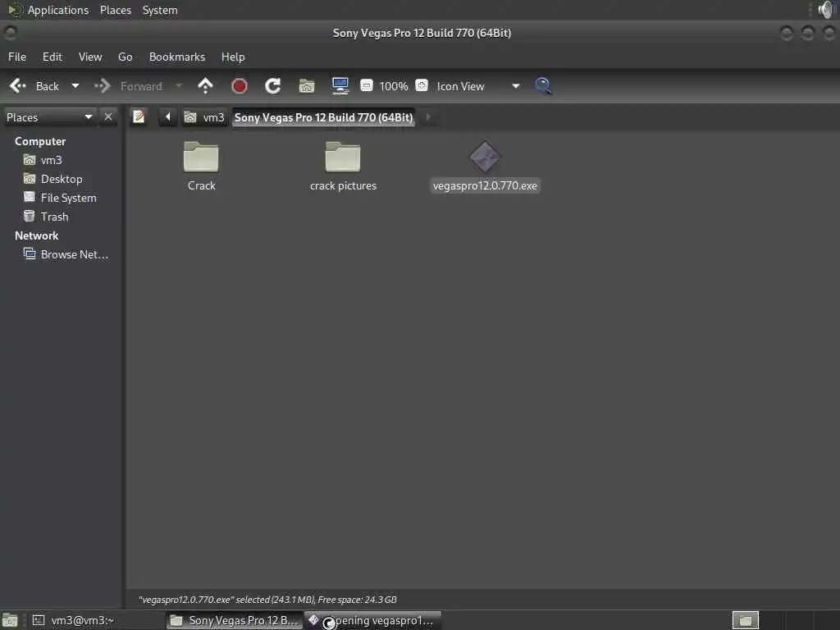840x630 pixels.
Task: Stop loading with the red stop icon
Action: click(x=239, y=85)
